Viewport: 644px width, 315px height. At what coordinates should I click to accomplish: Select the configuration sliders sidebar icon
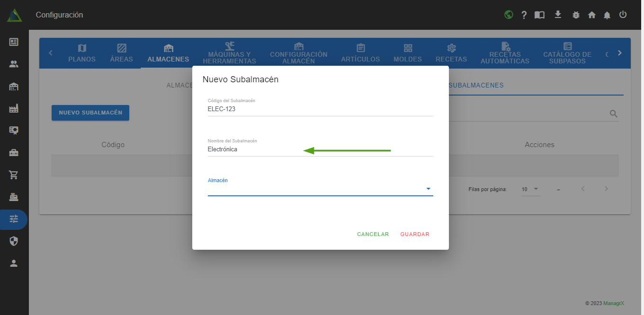[14, 219]
